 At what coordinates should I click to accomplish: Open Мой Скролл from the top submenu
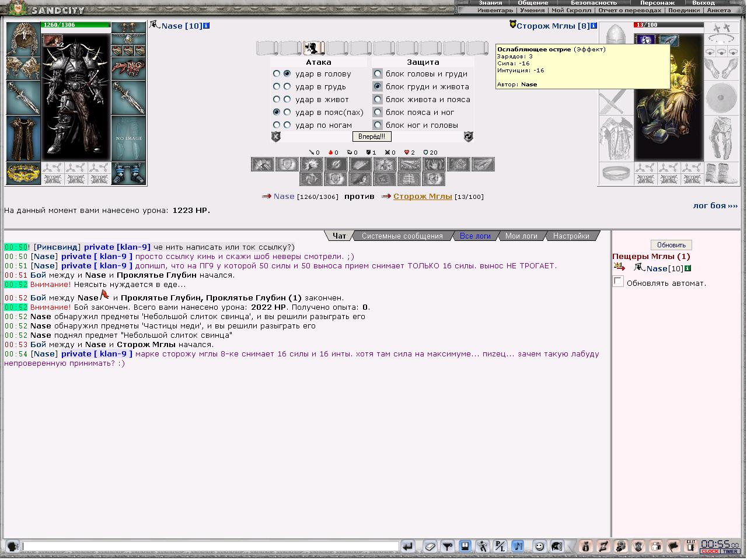click(x=571, y=10)
